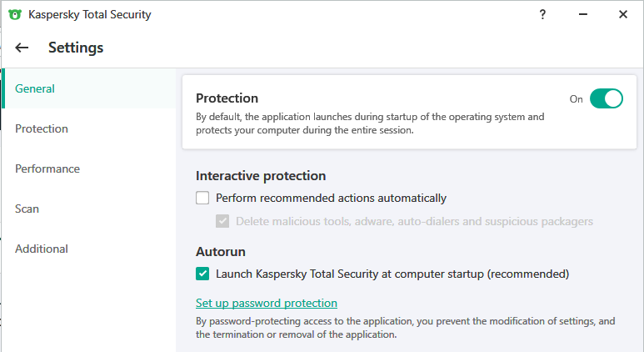Uncheck Launch Kaspersky at computer startup

point(202,274)
